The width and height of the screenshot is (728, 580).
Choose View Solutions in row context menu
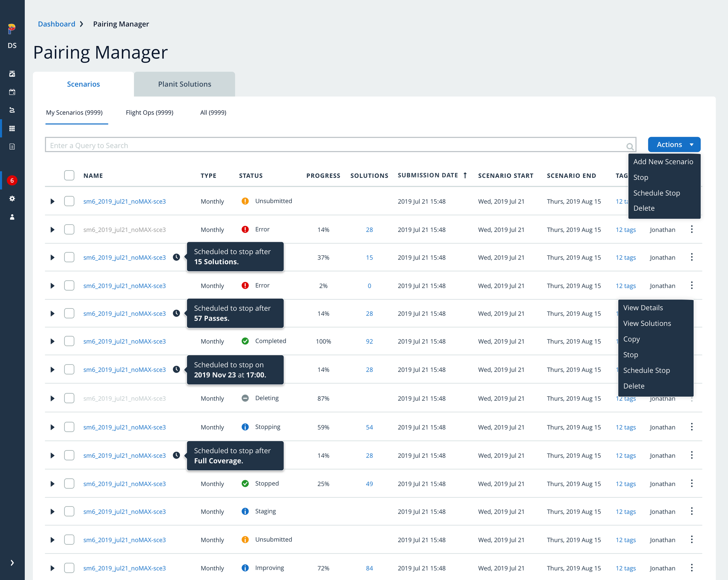[647, 323]
